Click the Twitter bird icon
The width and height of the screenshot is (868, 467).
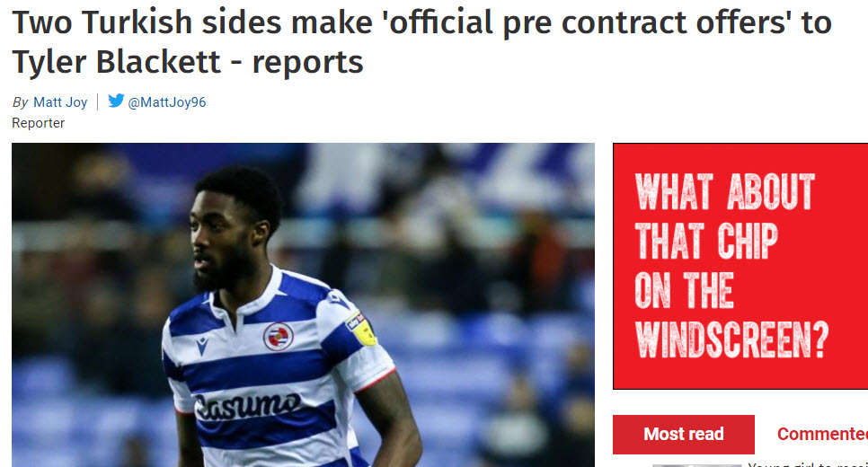click(x=116, y=101)
